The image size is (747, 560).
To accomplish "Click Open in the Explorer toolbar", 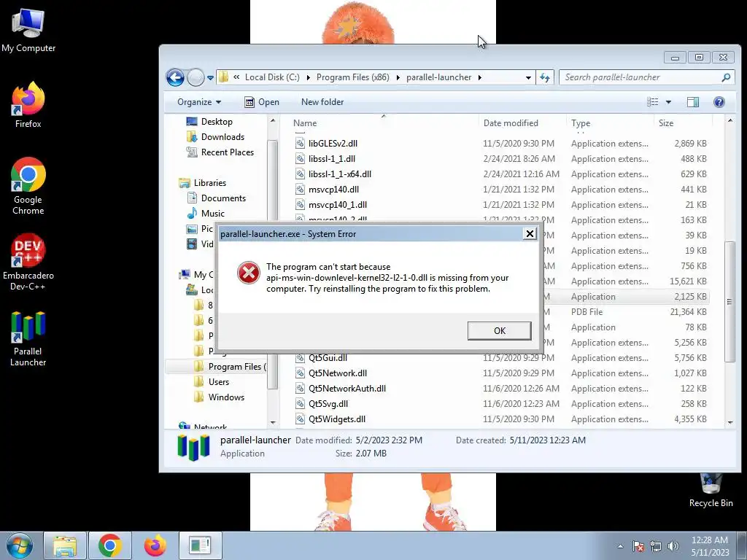I will click(262, 102).
